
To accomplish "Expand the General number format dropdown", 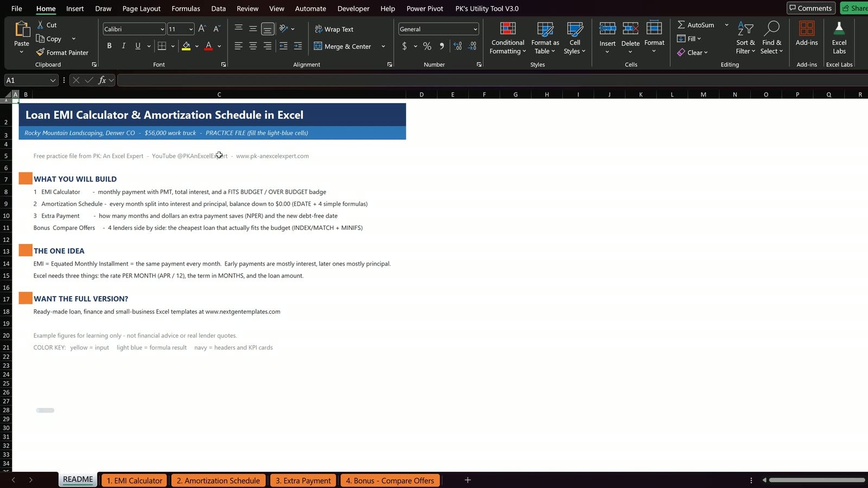I will coord(475,29).
